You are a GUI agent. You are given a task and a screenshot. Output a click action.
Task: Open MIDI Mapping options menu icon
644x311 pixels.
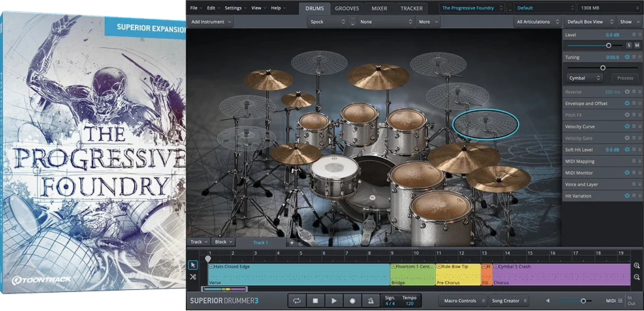[x=634, y=161]
